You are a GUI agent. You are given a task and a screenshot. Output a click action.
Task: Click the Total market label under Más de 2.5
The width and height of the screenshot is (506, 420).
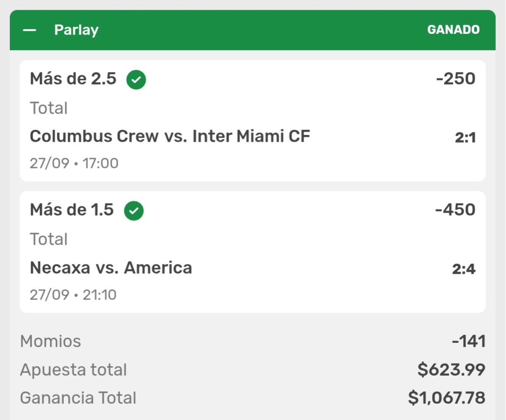point(49,108)
